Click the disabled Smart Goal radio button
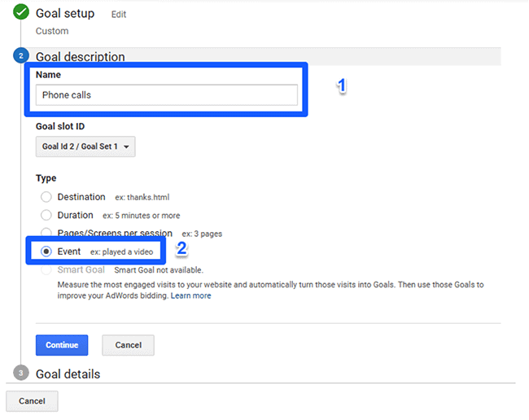Viewport: 529px width, 420px height. pos(46,270)
